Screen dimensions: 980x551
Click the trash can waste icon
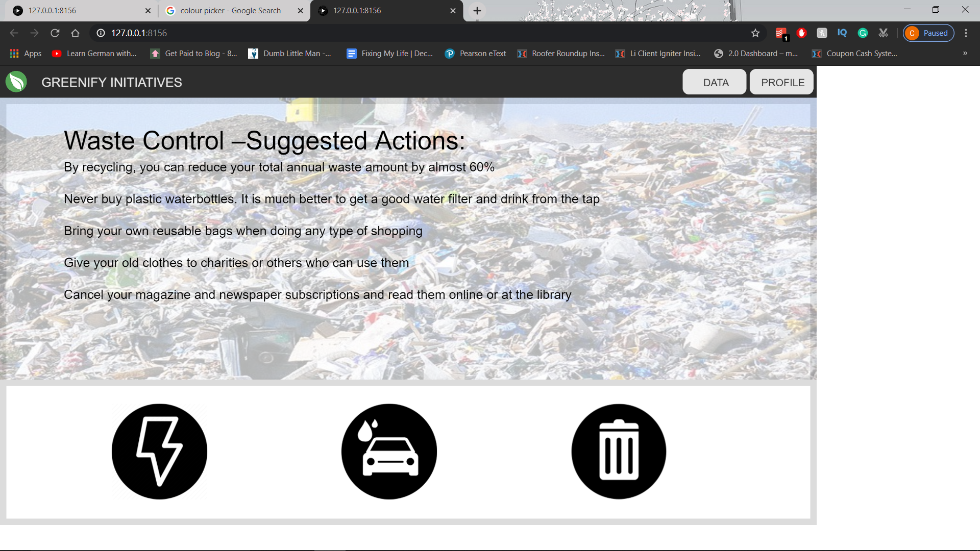(619, 451)
